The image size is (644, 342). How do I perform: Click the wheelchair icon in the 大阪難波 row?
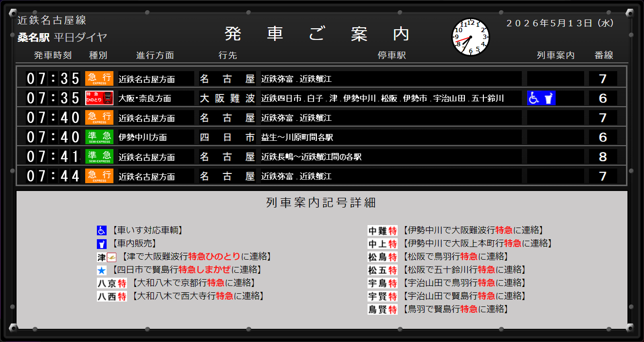tap(534, 98)
